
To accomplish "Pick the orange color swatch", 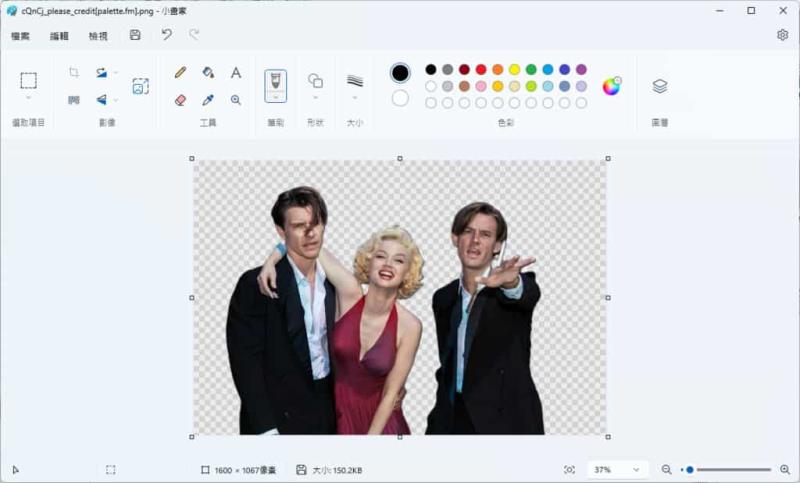I will pos(498,69).
